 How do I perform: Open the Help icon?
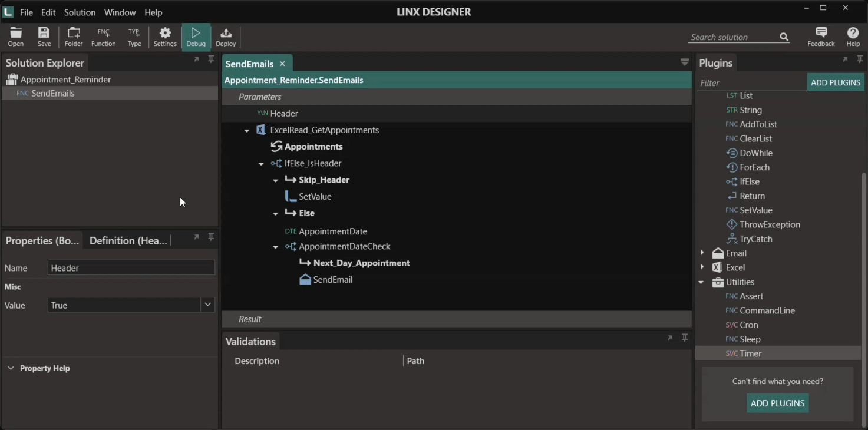[853, 37]
